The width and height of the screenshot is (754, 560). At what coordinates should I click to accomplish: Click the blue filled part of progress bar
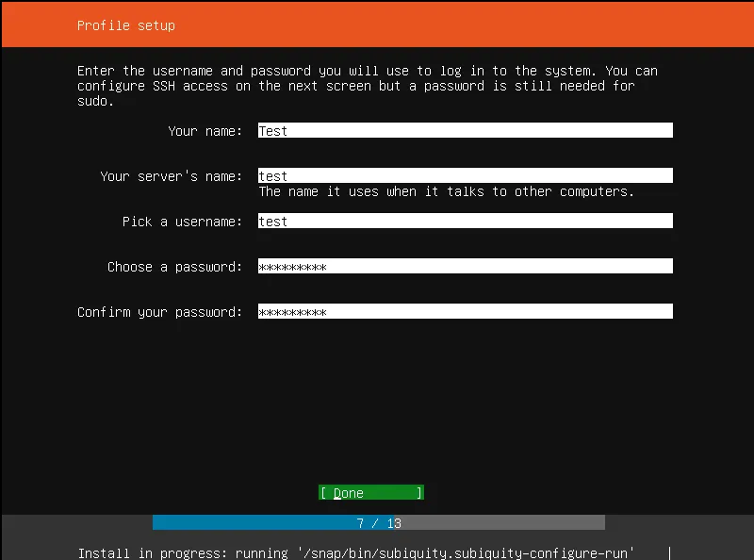point(245,522)
